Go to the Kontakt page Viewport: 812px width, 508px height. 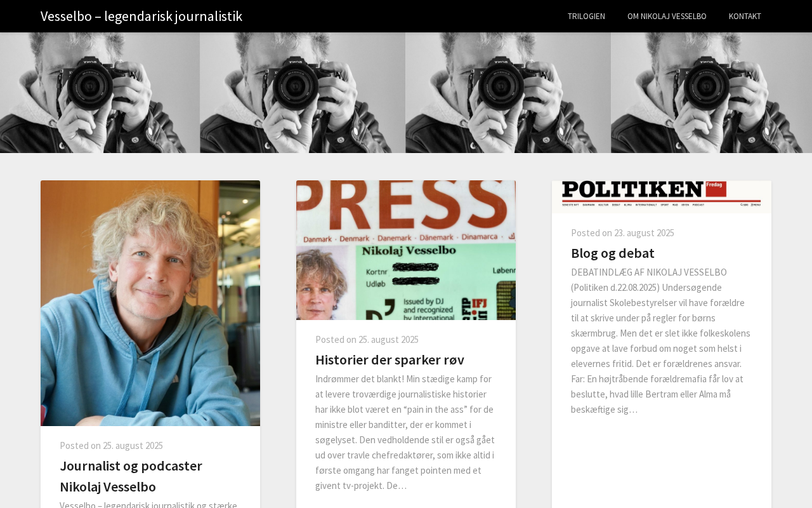point(745,16)
